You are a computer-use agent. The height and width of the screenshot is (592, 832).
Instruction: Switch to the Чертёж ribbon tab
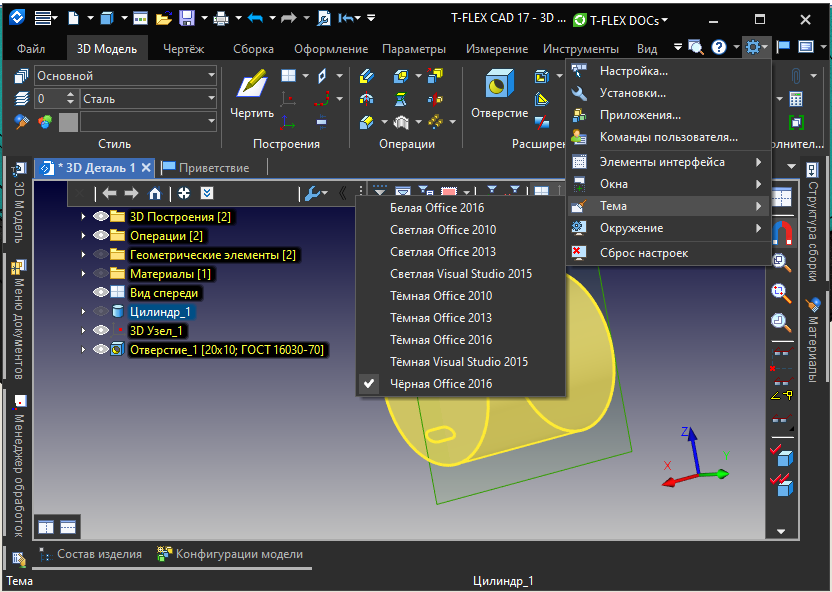[184, 49]
